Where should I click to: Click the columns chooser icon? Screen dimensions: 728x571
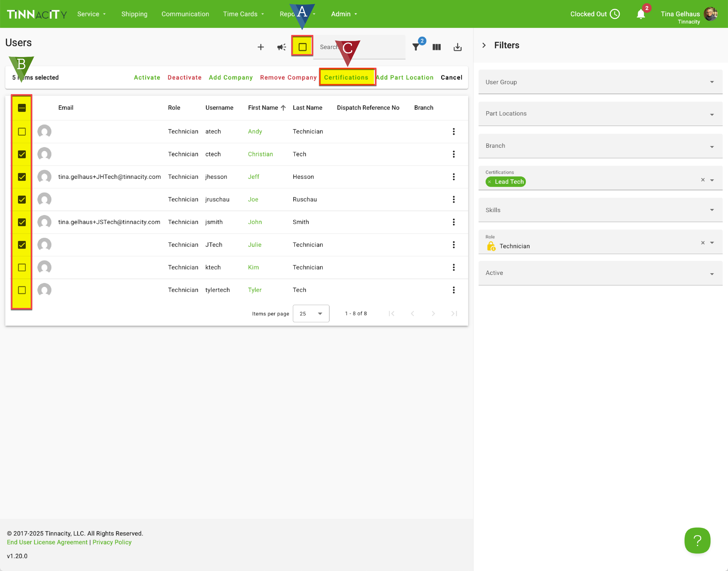point(437,47)
